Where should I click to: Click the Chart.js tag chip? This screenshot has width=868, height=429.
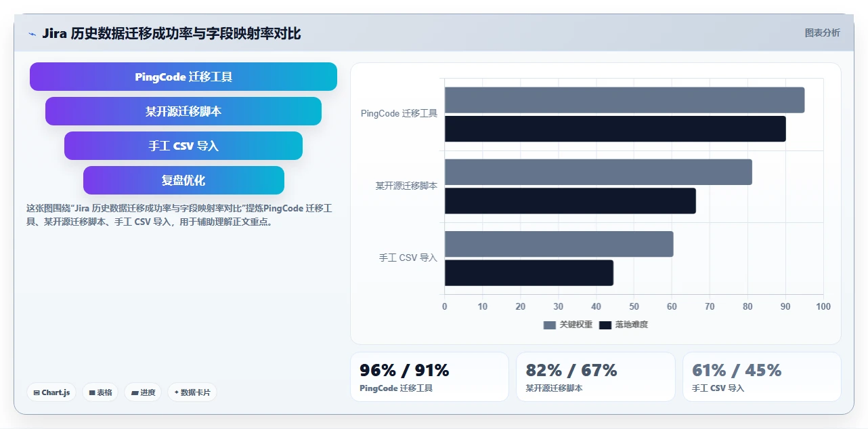[x=51, y=392]
